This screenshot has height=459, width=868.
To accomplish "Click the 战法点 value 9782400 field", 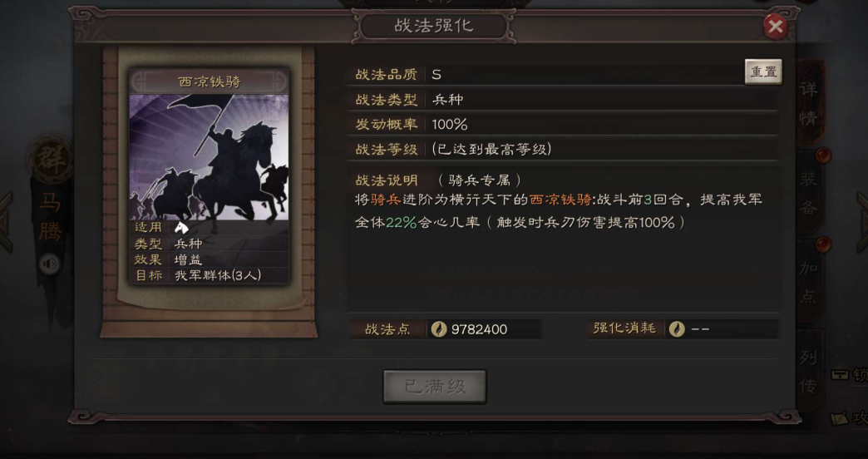I will (x=485, y=329).
